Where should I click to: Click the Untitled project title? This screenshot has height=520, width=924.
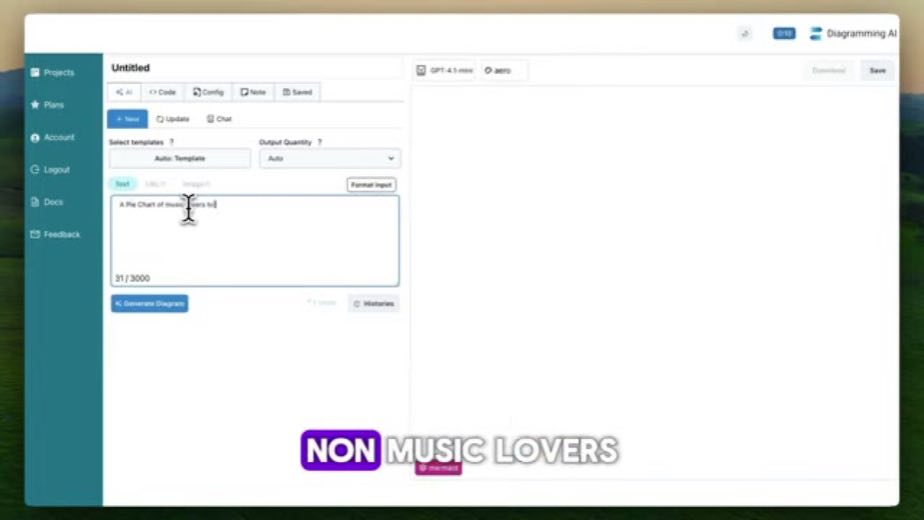coord(131,68)
